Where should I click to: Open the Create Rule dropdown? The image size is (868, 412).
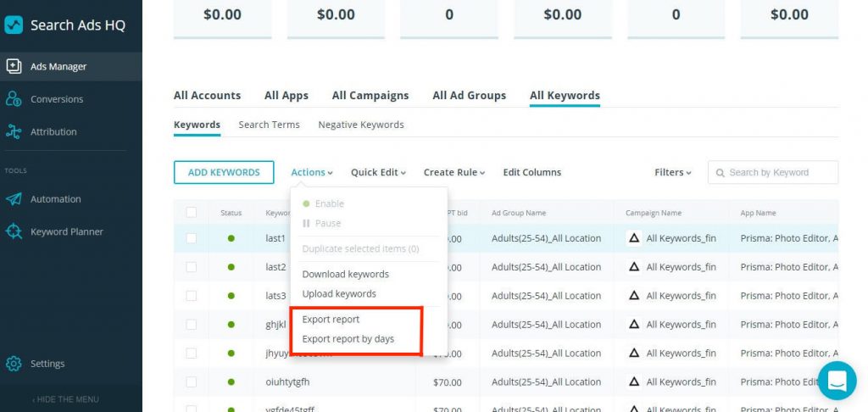click(x=454, y=172)
